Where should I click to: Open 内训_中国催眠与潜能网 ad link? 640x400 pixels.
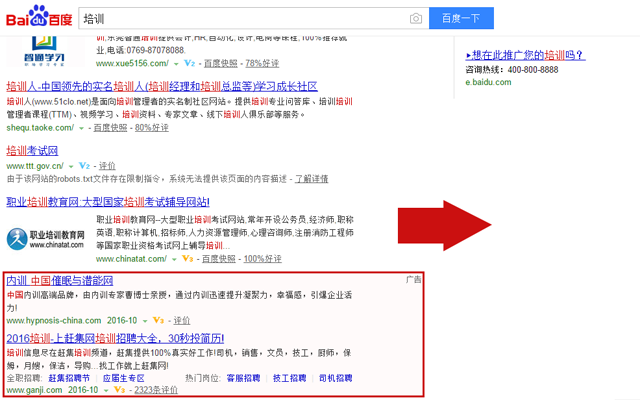pyautogui.click(x=60, y=280)
